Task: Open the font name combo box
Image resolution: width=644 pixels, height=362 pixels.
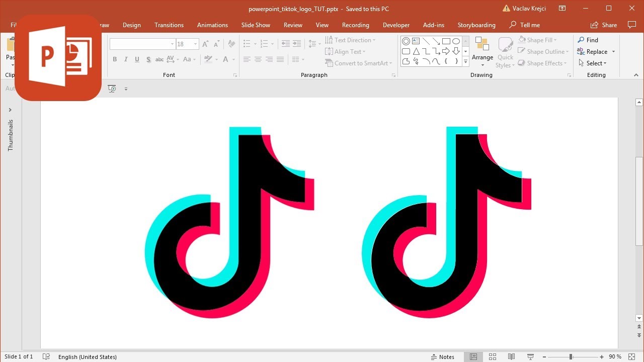Action: pos(142,44)
